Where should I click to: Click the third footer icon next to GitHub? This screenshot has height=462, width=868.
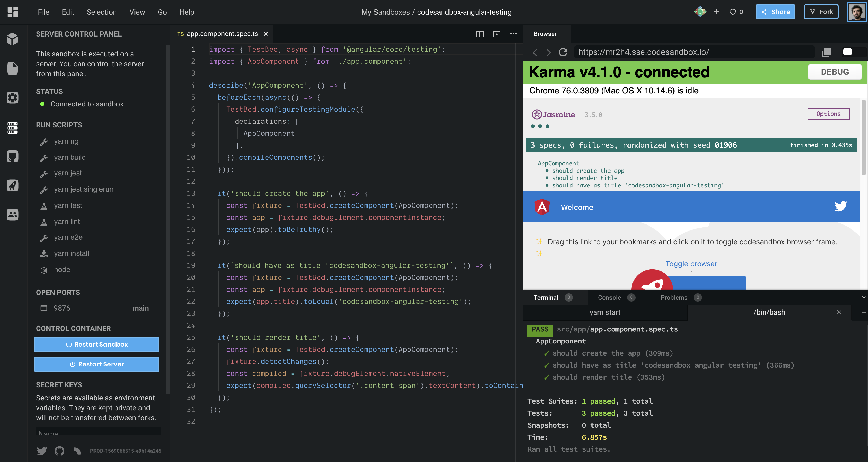pyautogui.click(x=77, y=451)
